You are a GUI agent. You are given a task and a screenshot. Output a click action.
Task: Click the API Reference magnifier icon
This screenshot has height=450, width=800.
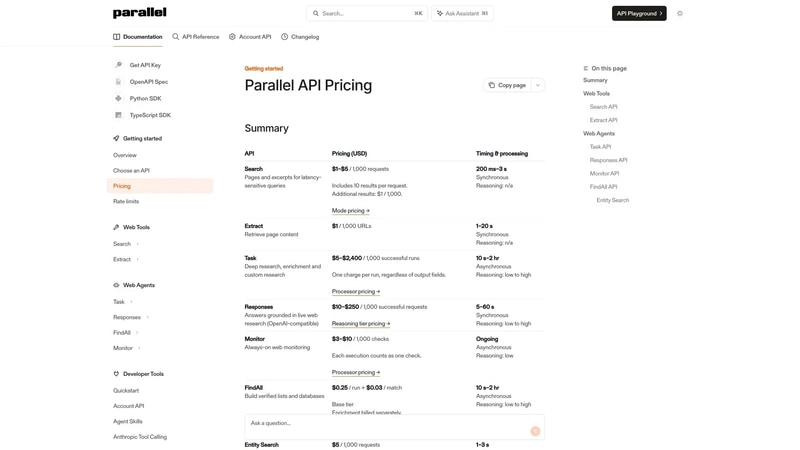pyautogui.click(x=176, y=37)
